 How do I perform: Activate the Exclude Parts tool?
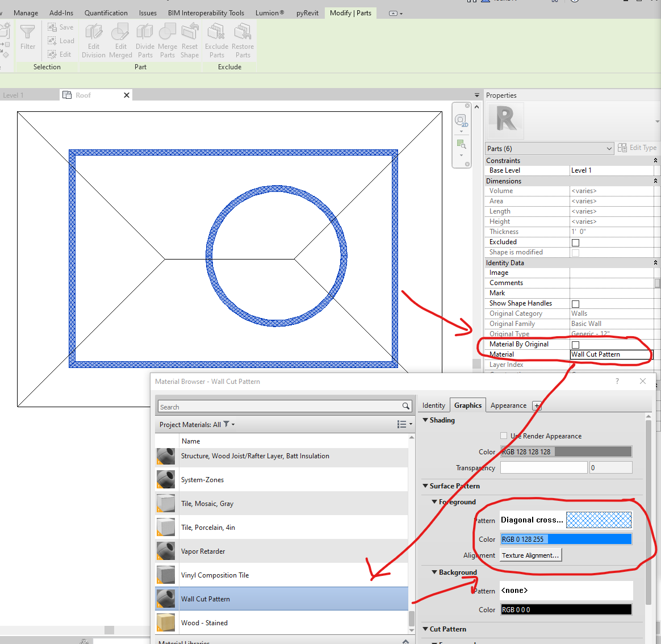point(216,39)
